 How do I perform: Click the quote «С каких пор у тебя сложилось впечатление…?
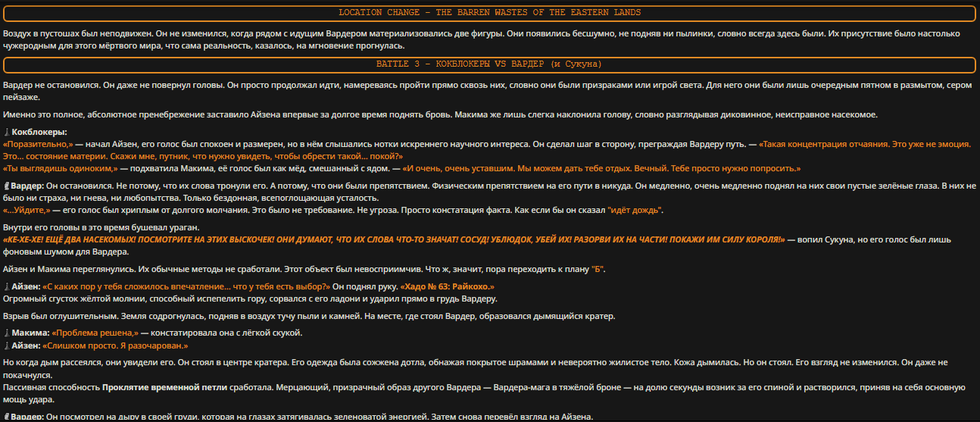187,287
